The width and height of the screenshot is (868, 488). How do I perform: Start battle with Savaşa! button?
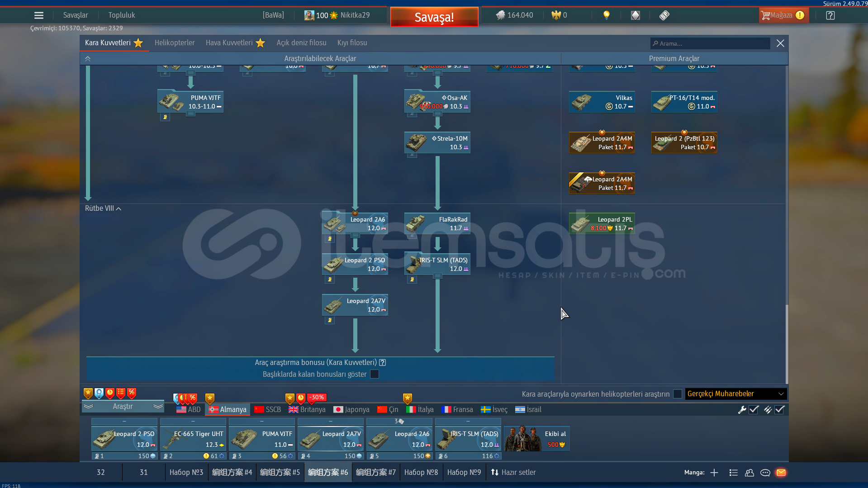434,17
